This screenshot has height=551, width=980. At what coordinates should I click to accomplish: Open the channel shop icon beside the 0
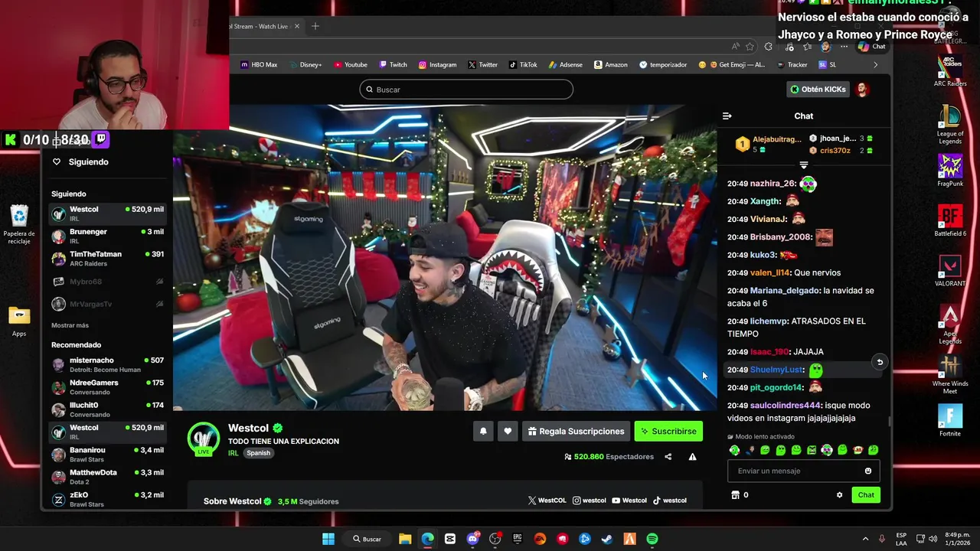[735, 495]
